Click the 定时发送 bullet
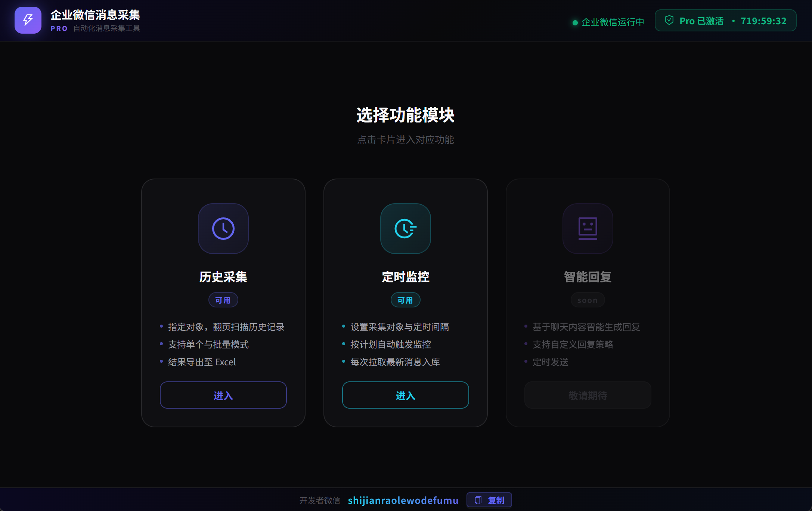The image size is (812, 511). [x=551, y=362]
